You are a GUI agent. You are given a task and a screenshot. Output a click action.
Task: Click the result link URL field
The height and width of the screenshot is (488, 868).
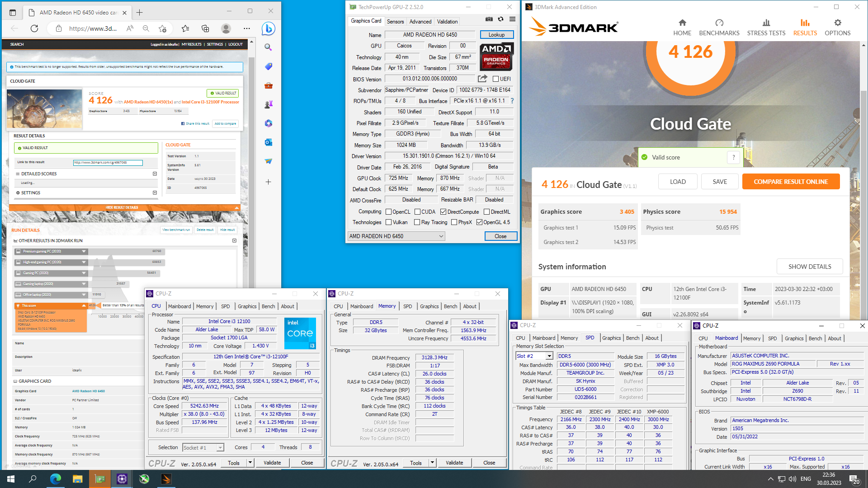click(x=108, y=163)
